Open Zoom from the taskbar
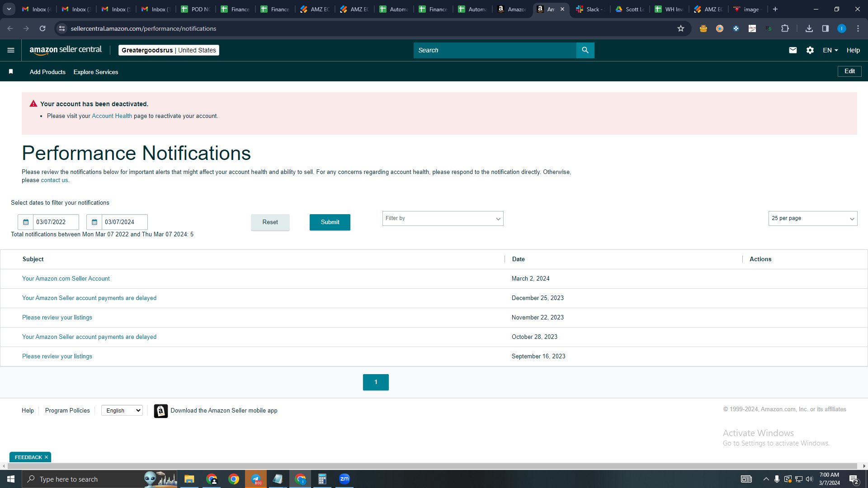Viewport: 868px width, 488px height. click(344, 479)
